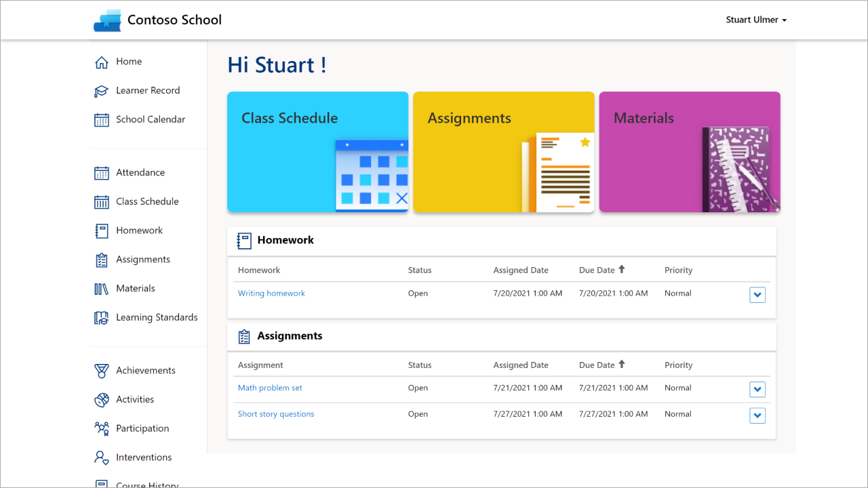Screen dimensions: 868x488
Task: Expand actions for the Math problem set row
Action: pyautogui.click(x=757, y=389)
